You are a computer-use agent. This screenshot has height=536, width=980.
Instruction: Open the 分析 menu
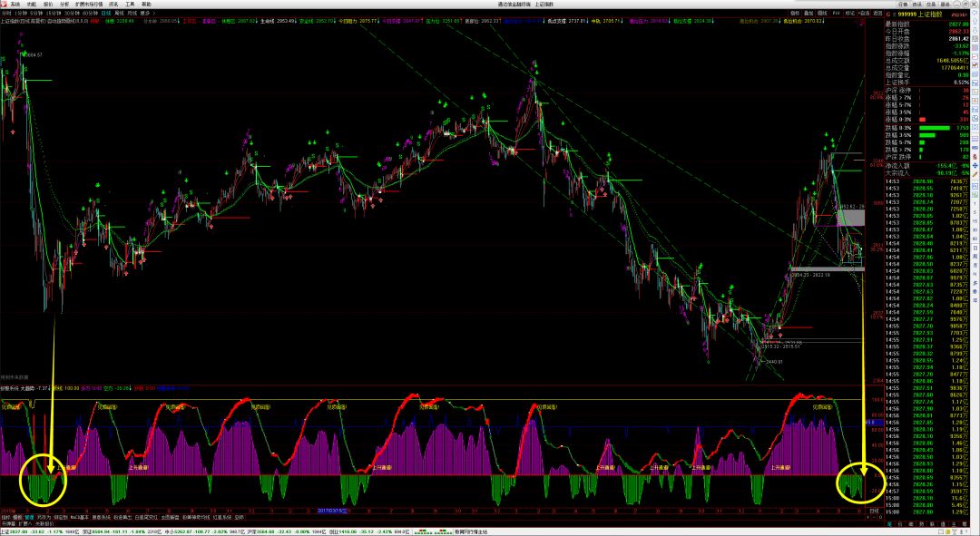(64, 4)
